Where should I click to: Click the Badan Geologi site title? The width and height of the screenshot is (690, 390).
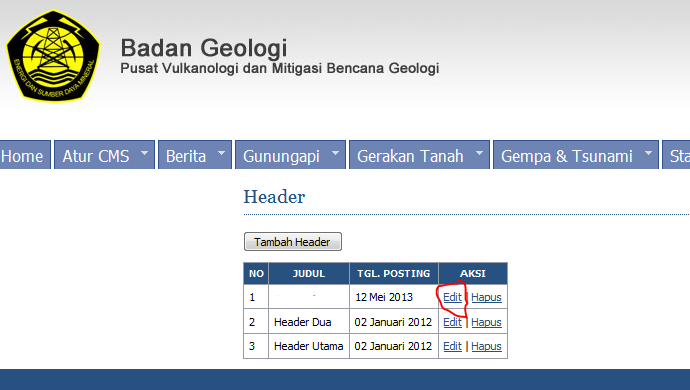click(x=204, y=48)
